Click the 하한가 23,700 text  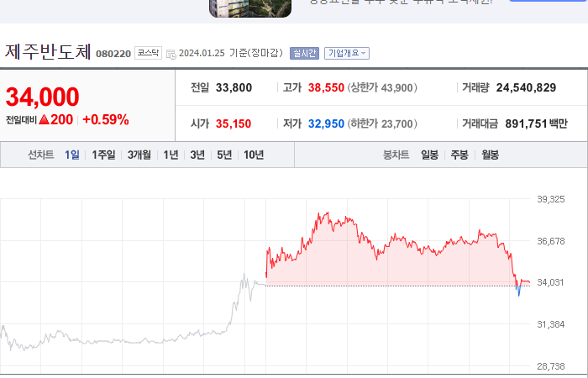(x=382, y=123)
